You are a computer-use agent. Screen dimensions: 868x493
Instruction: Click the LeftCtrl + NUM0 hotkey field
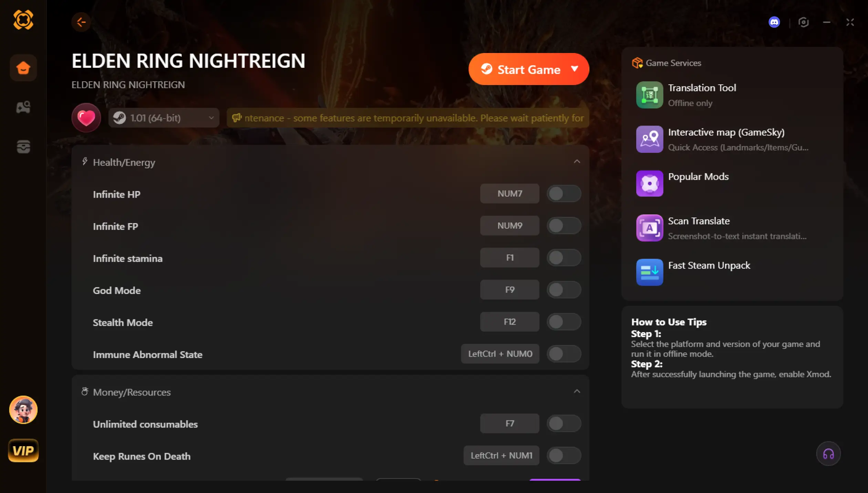point(500,354)
